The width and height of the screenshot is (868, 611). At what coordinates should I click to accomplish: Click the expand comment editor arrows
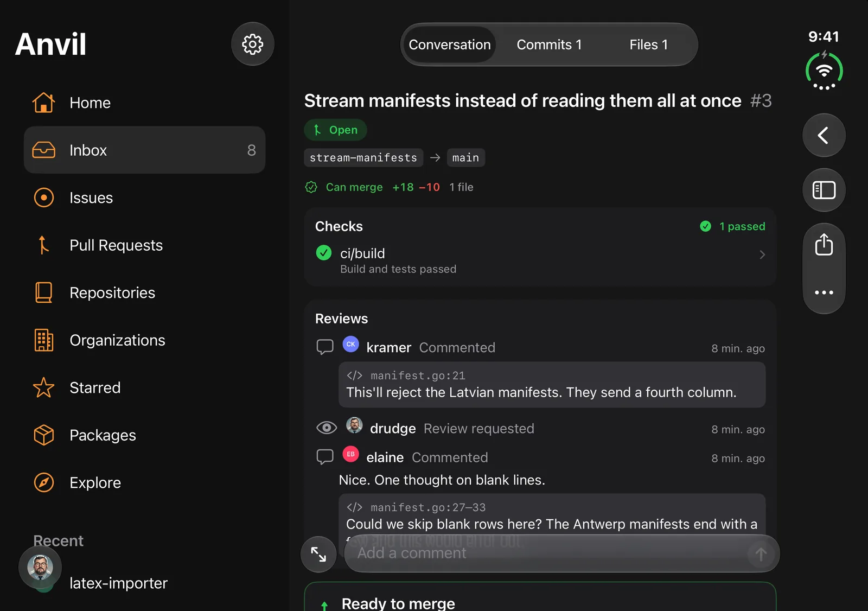coord(318,554)
